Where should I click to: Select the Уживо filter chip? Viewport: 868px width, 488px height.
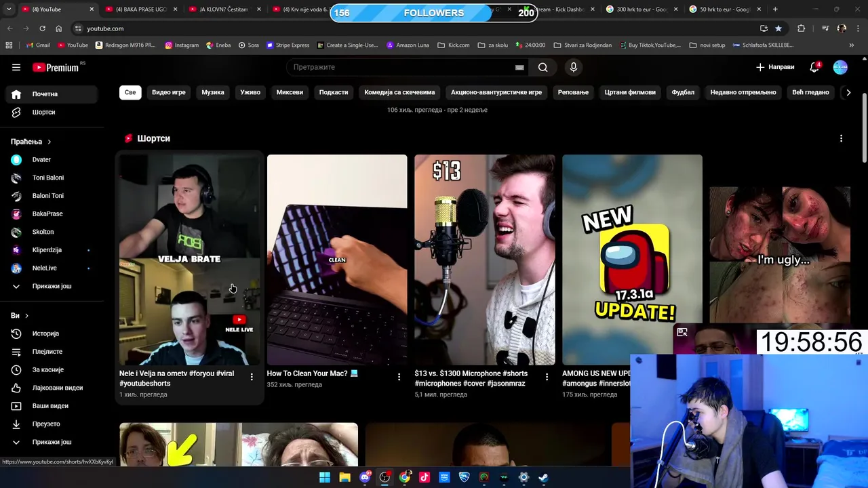pyautogui.click(x=250, y=92)
